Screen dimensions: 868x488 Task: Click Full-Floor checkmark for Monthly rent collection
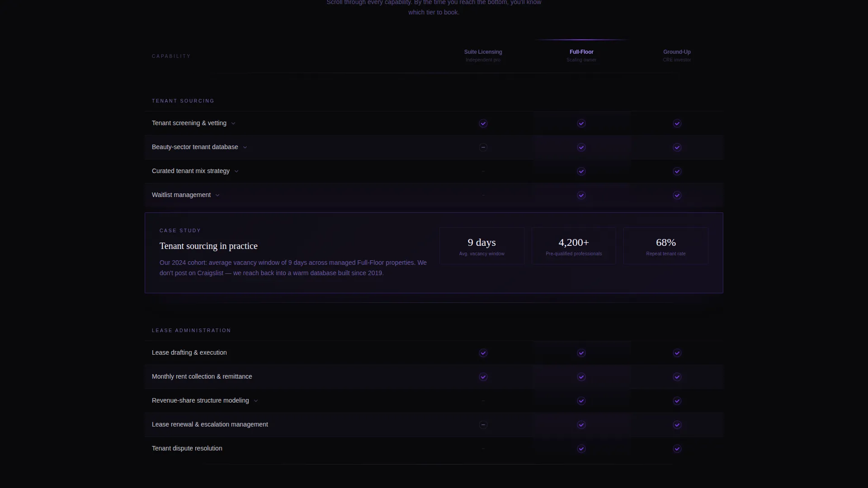coord(581,377)
